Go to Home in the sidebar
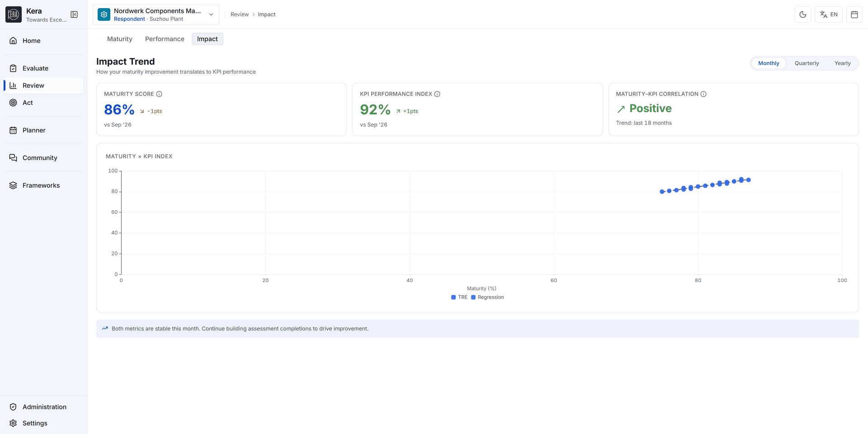This screenshot has height=434, width=868. [x=43, y=41]
